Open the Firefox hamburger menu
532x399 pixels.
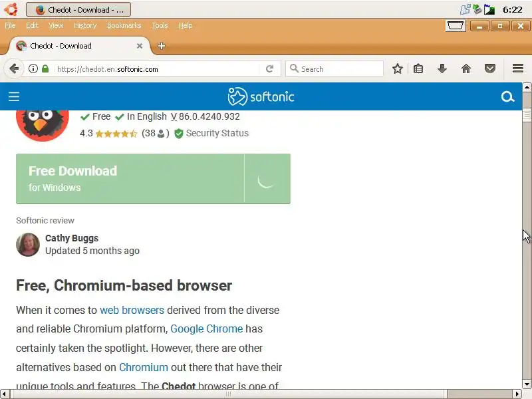tap(518, 68)
